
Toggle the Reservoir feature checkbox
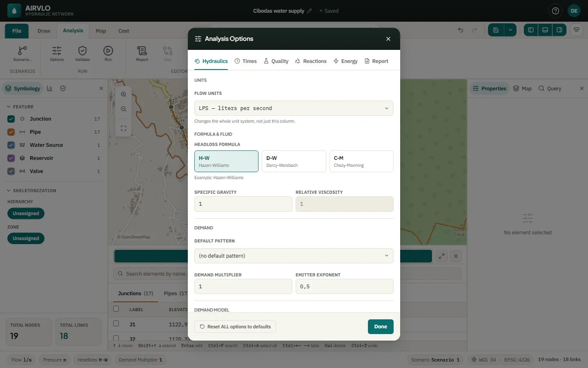(x=11, y=158)
